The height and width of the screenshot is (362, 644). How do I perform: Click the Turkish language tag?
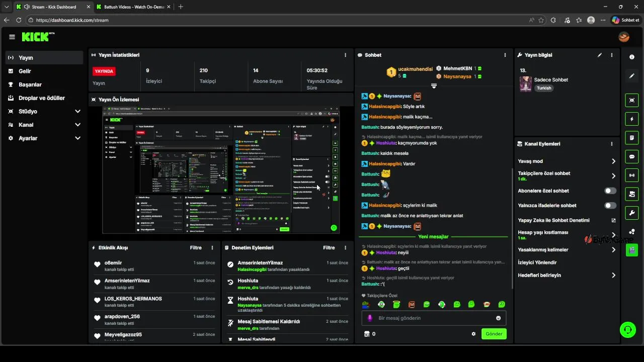coord(544,88)
